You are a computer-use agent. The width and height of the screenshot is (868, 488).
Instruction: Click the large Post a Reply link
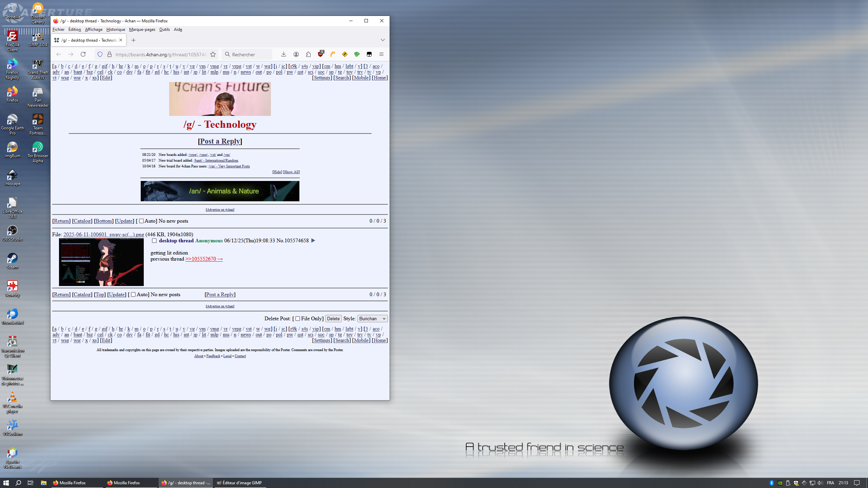click(x=220, y=141)
